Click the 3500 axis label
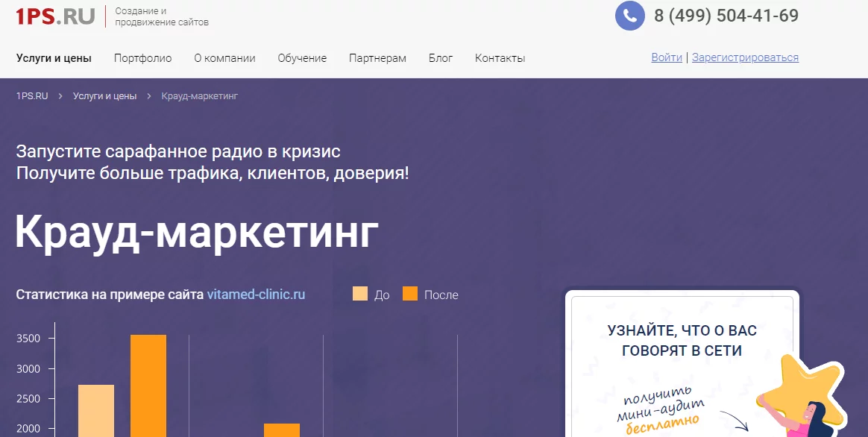The width and height of the screenshot is (868, 437). (29, 339)
